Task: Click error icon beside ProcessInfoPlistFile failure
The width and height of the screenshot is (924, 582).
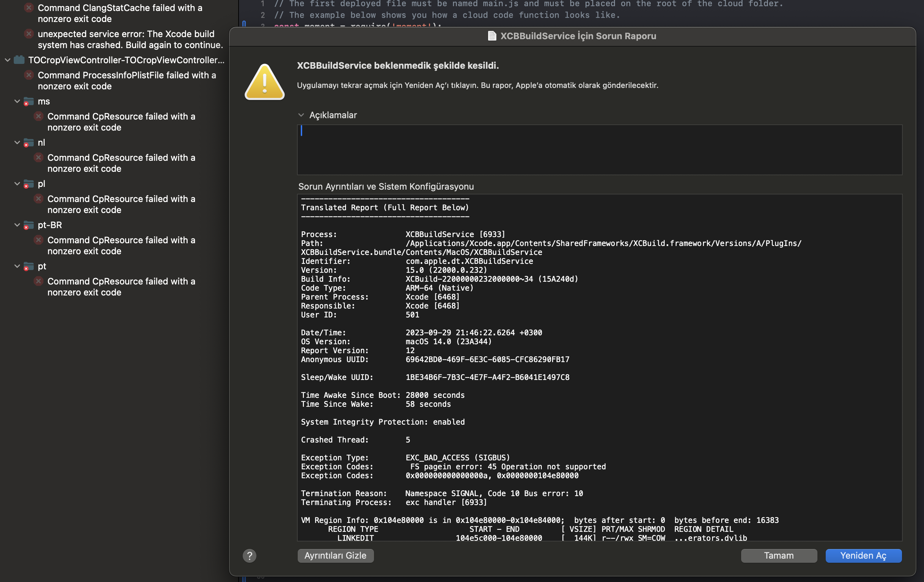Action: pos(29,75)
